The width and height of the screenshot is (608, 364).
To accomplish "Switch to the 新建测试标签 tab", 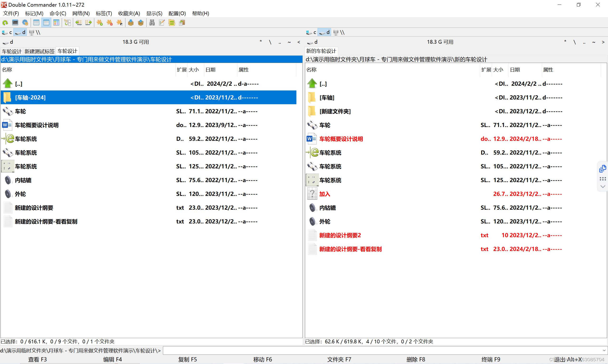I will click(39, 51).
